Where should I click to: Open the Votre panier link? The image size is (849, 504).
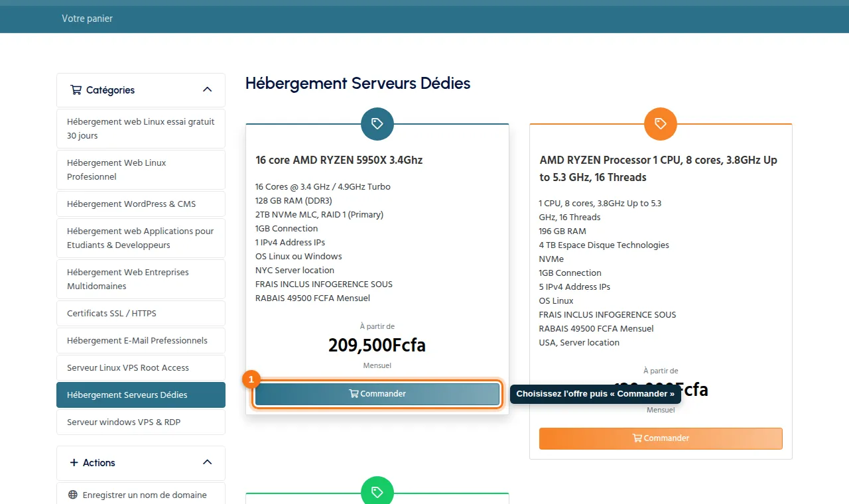click(x=88, y=19)
